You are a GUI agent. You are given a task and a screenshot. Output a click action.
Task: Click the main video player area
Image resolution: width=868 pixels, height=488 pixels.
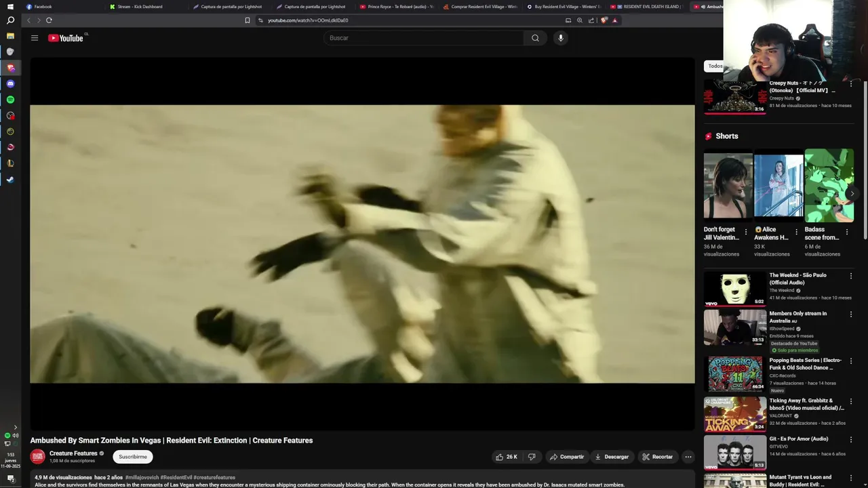click(362, 244)
